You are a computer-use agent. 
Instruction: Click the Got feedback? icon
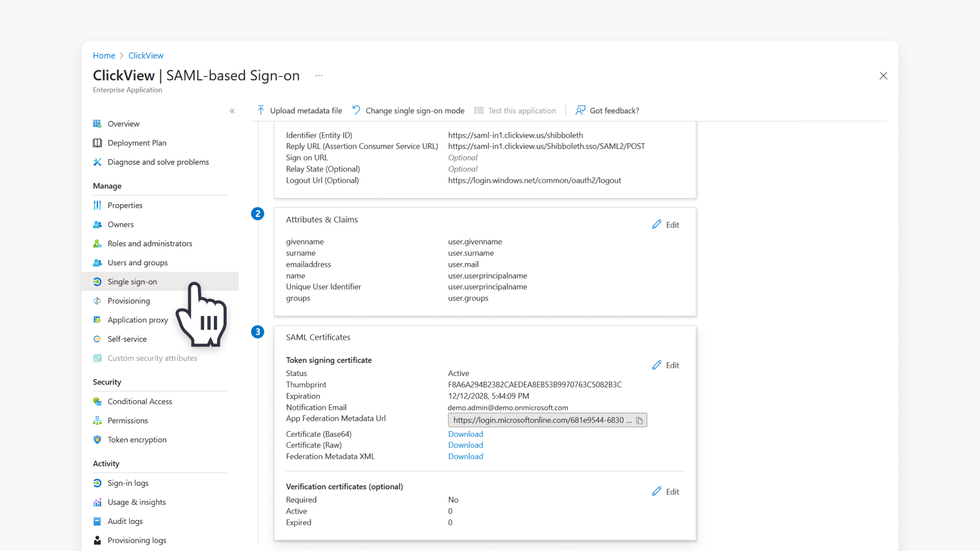(580, 110)
